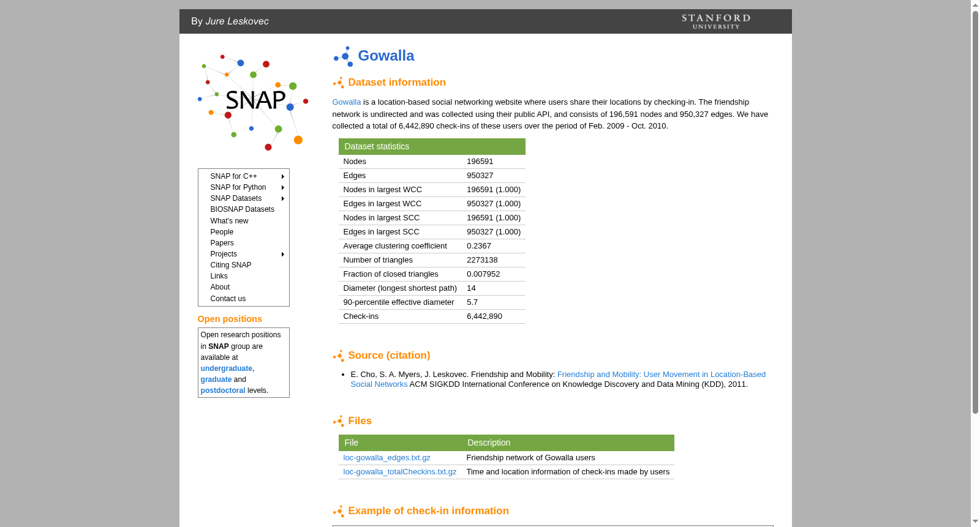Click the Edges in largest WCC label
Viewport: 980px width, 527px height.
click(383, 204)
